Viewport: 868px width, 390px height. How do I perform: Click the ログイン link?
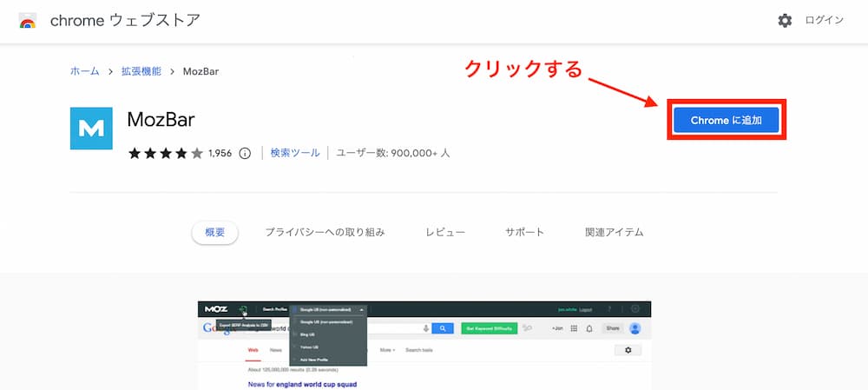tap(825, 21)
